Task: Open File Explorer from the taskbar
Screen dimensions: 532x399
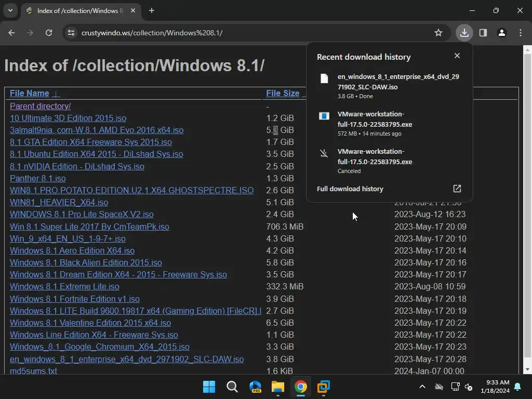Action: (278, 387)
